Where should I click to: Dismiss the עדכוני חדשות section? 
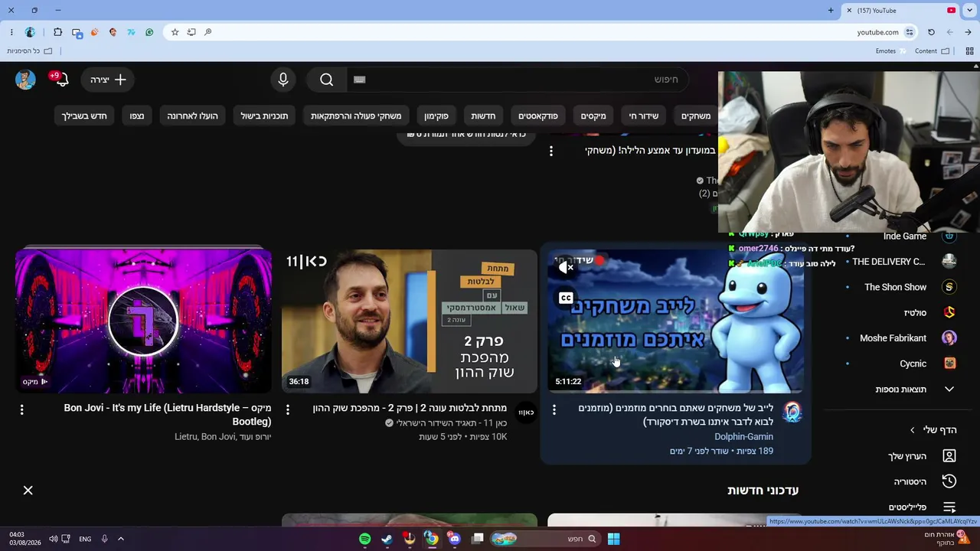(x=28, y=491)
